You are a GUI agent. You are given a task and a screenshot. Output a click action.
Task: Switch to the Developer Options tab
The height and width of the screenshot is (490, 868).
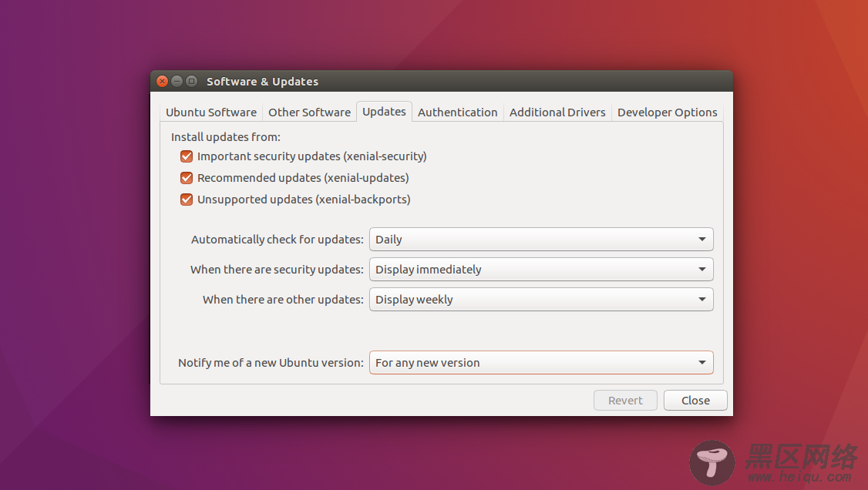667,112
